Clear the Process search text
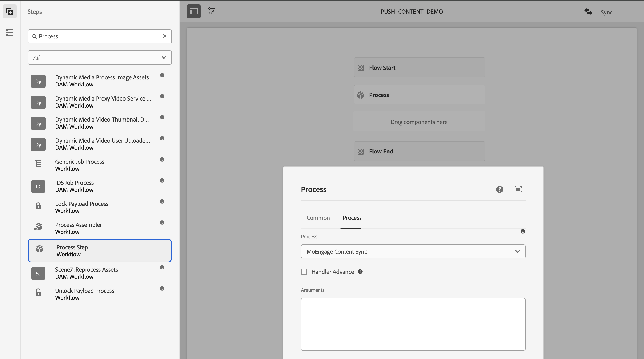This screenshot has height=359, width=644. tap(165, 36)
